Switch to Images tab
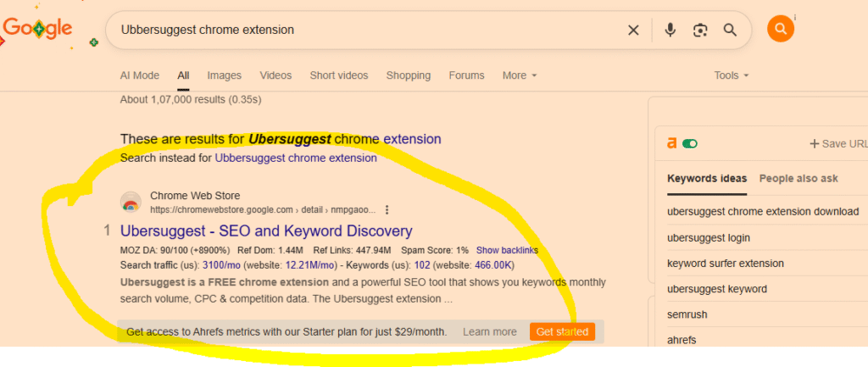This screenshot has width=868, height=367. pyautogui.click(x=224, y=75)
